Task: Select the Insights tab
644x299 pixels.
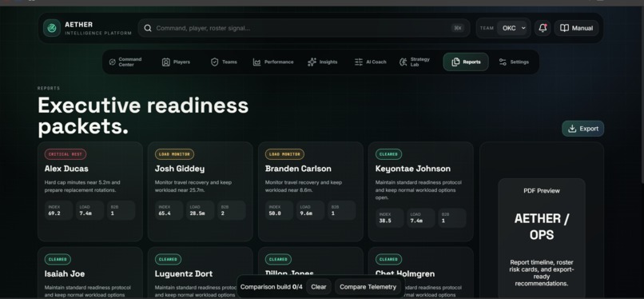Action: [323, 62]
